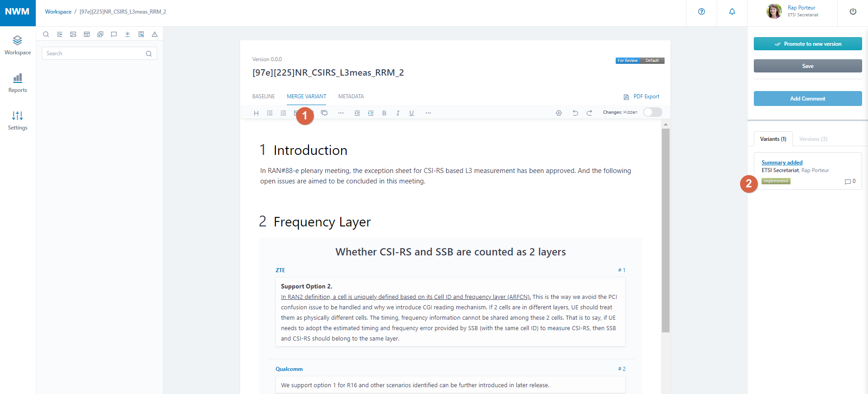Open Rap Porteur user profile avatar
The width and height of the screenshot is (868, 394).
tap(774, 11)
